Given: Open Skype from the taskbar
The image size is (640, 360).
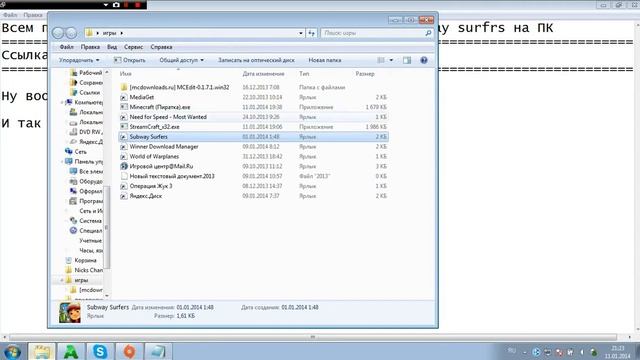Looking at the screenshot, I should [x=100, y=351].
